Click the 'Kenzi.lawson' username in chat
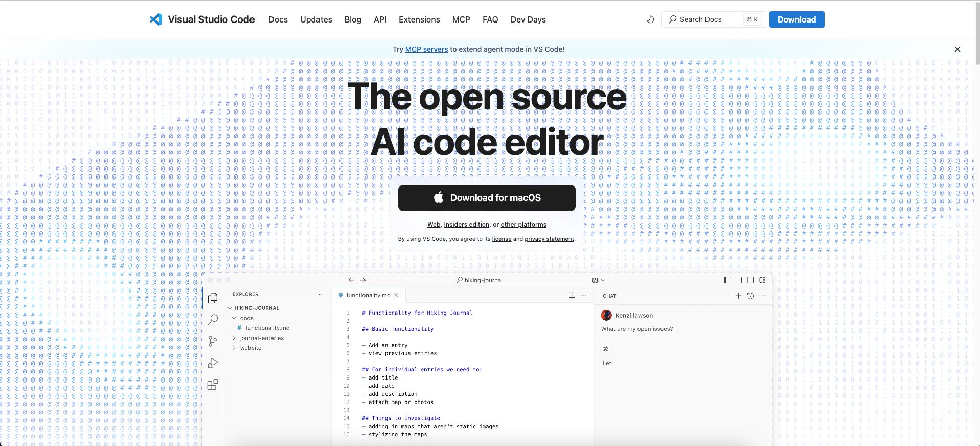 634,315
